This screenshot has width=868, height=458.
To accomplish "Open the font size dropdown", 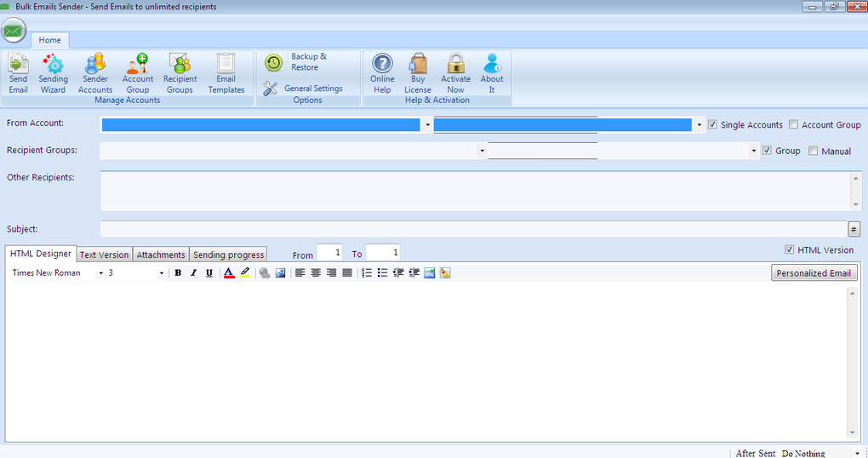I will pyautogui.click(x=161, y=273).
